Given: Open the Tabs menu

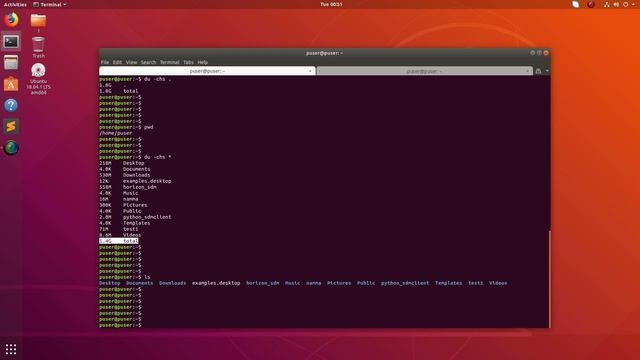Looking at the screenshot, I should tap(188, 62).
